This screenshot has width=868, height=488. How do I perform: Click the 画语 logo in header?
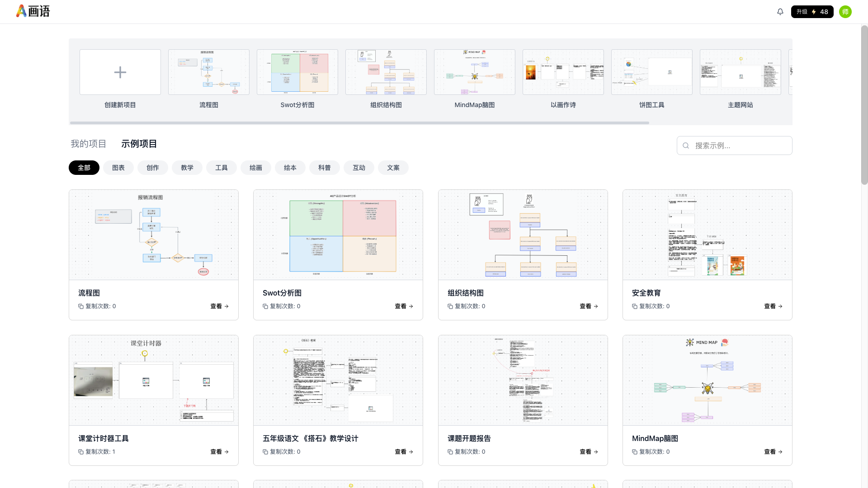click(x=33, y=11)
